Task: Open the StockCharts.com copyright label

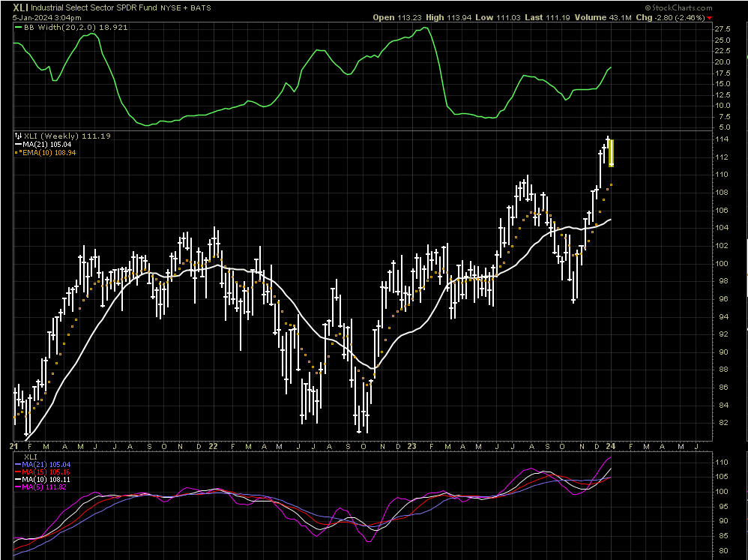Action: point(678,7)
